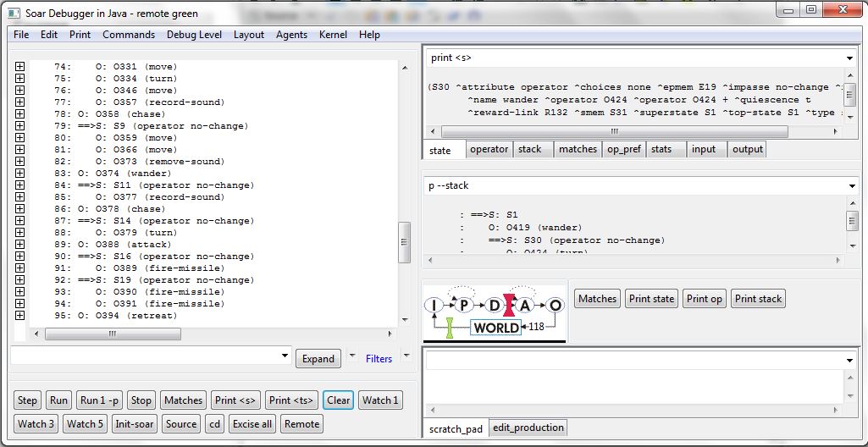Image resolution: width=868 pixels, height=447 pixels.
Task: Click the O phase circle in diagram
Action: (x=556, y=305)
